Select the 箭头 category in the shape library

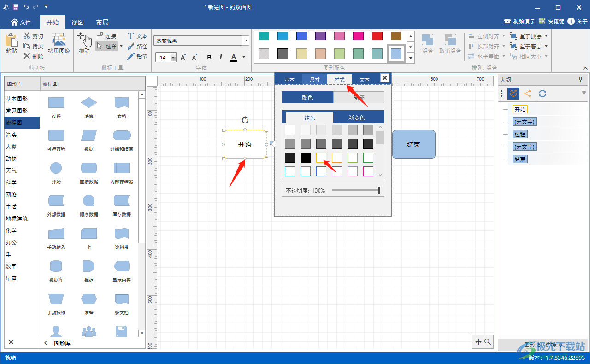pyautogui.click(x=11, y=135)
